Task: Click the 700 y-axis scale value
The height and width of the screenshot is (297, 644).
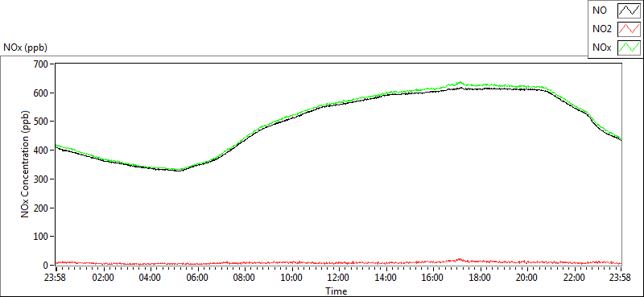Action: [43, 64]
